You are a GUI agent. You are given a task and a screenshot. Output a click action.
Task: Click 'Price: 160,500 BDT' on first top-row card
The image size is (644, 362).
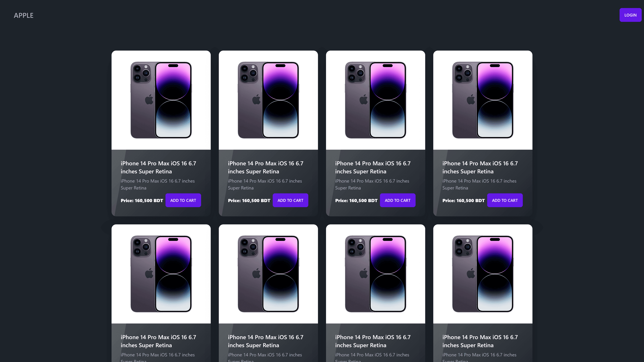(x=142, y=201)
